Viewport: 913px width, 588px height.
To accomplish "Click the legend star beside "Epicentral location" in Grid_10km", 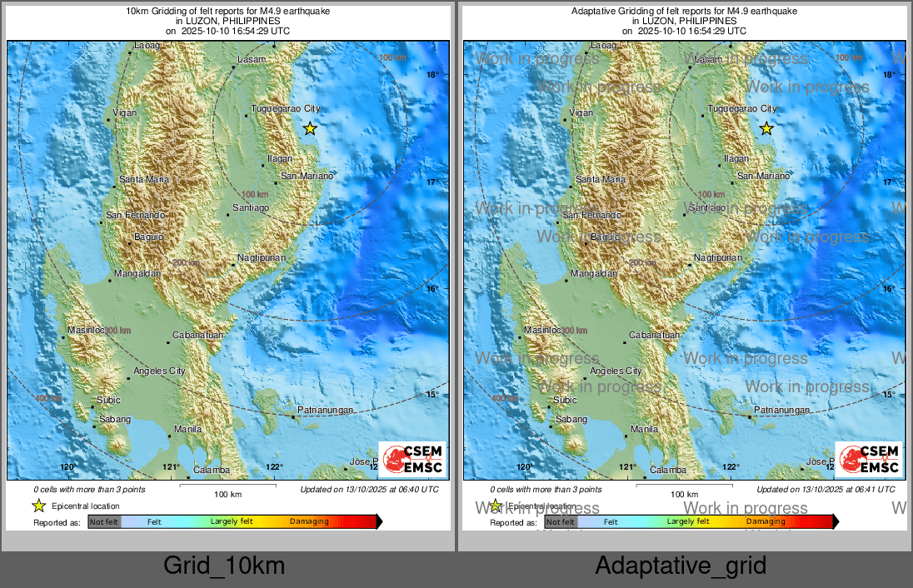I will pos(38,506).
